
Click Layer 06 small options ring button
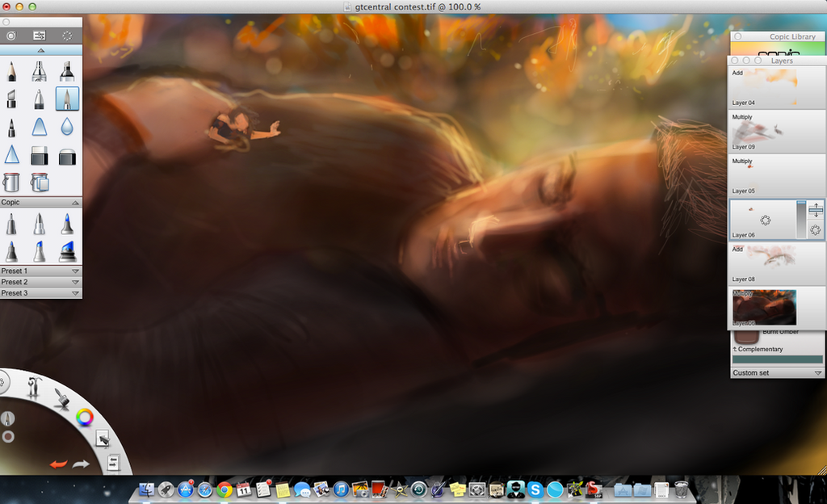point(816,230)
